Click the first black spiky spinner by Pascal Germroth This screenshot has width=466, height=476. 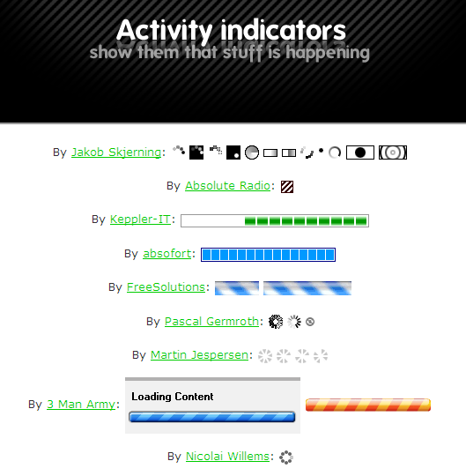276,322
